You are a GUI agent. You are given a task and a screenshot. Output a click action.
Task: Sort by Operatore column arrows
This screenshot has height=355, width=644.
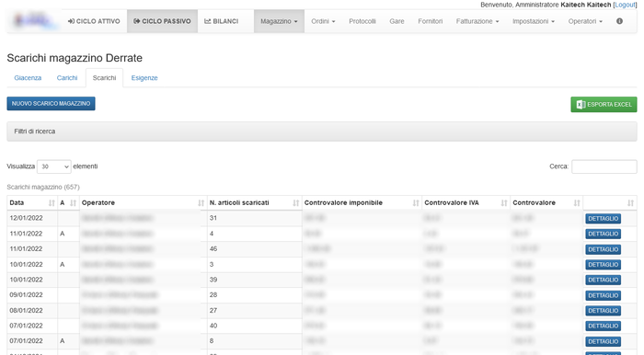coord(201,202)
